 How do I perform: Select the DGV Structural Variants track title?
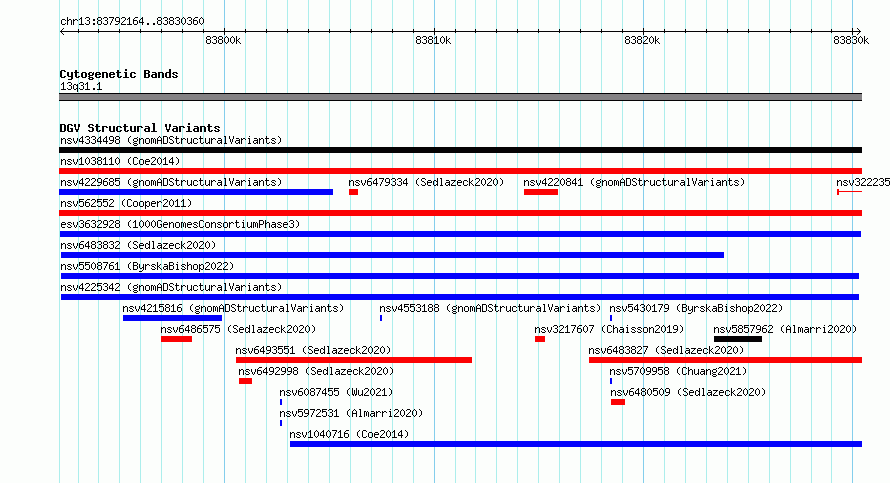click(140, 128)
